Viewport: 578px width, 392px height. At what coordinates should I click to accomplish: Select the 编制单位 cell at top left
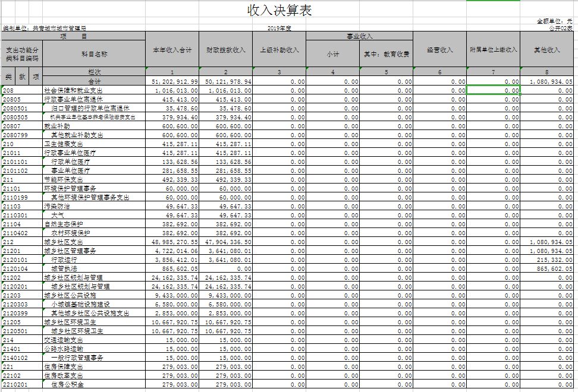pos(45,28)
